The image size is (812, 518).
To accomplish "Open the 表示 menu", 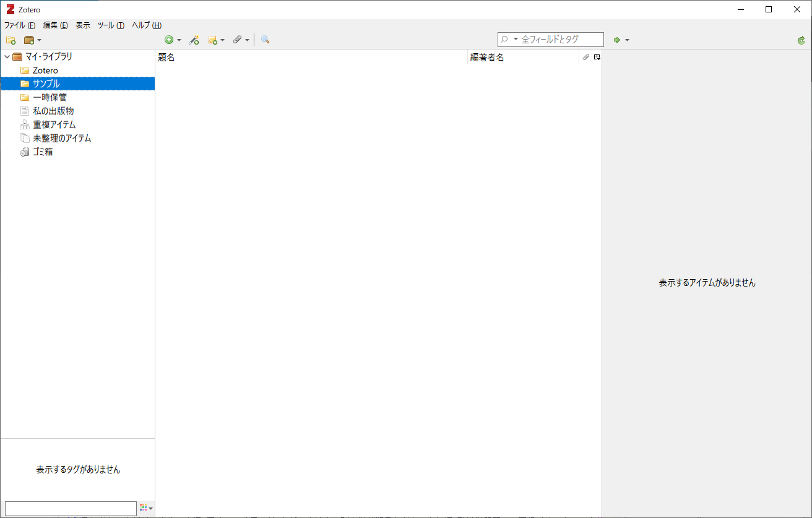I will click(83, 25).
